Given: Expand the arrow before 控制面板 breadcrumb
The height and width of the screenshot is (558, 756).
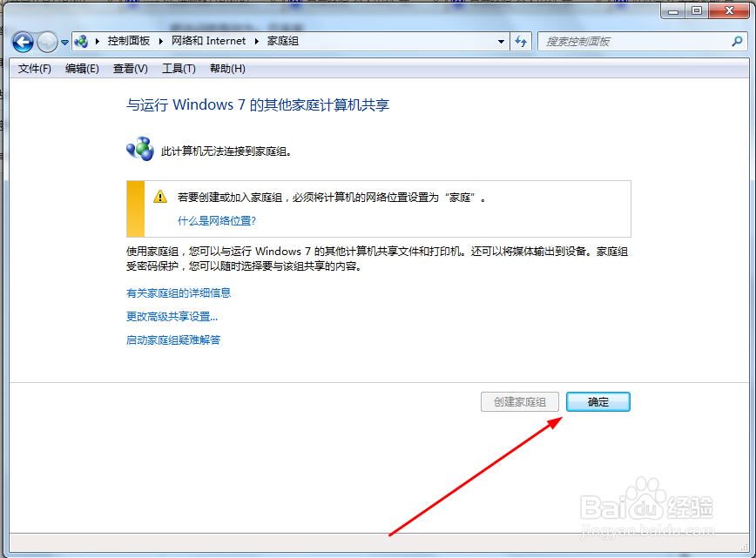Looking at the screenshot, I should pyautogui.click(x=98, y=42).
